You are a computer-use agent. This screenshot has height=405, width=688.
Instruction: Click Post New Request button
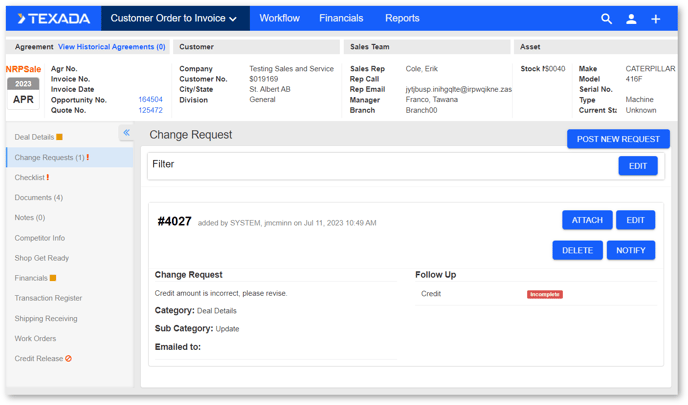(617, 139)
